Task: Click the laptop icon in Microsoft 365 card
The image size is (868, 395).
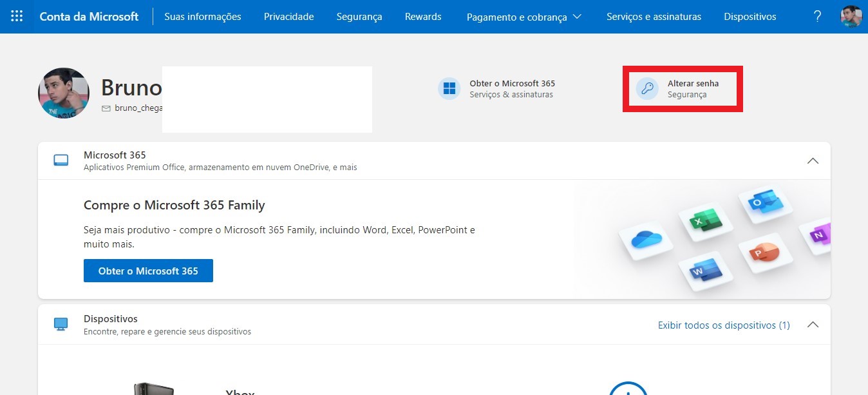Action: click(x=61, y=160)
